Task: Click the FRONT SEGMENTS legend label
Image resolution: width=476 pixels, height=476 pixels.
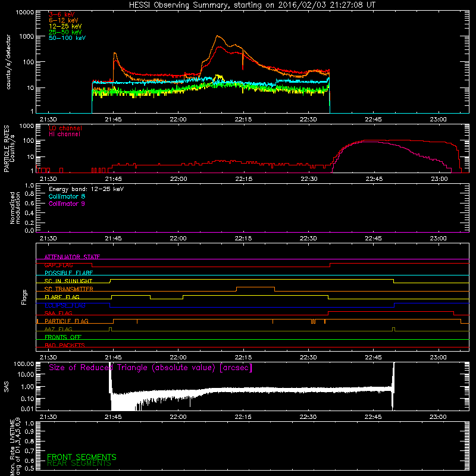Action: point(82,457)
